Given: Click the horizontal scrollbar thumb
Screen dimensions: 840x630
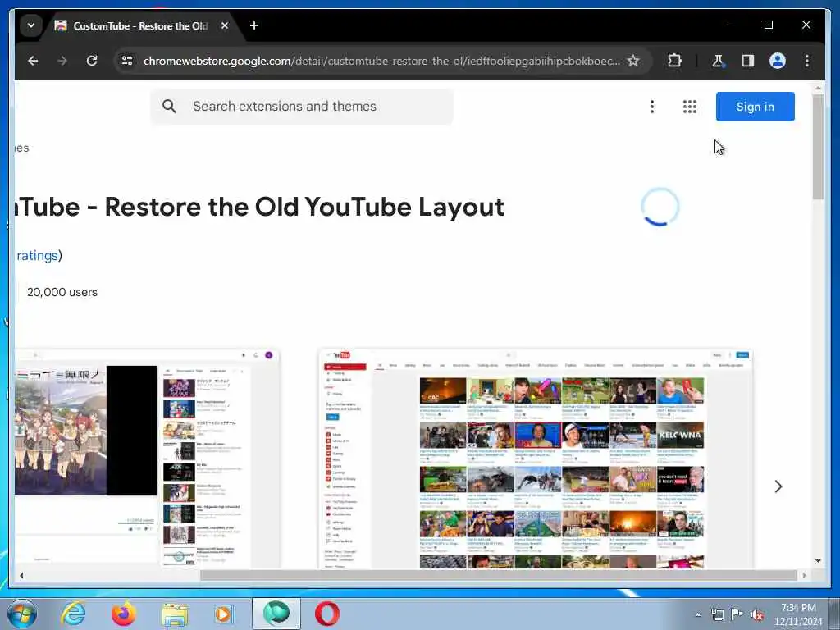Looking at the screenshot, I should [498, 575].
